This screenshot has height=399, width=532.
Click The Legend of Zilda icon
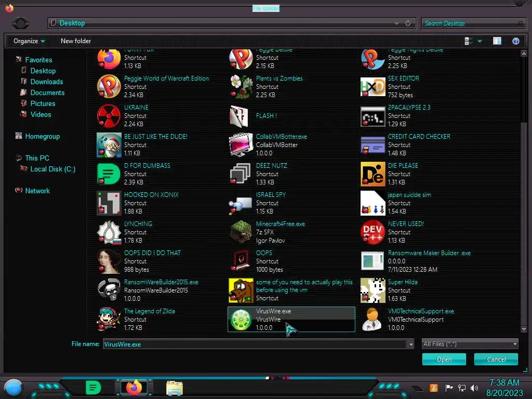point(109,320)
